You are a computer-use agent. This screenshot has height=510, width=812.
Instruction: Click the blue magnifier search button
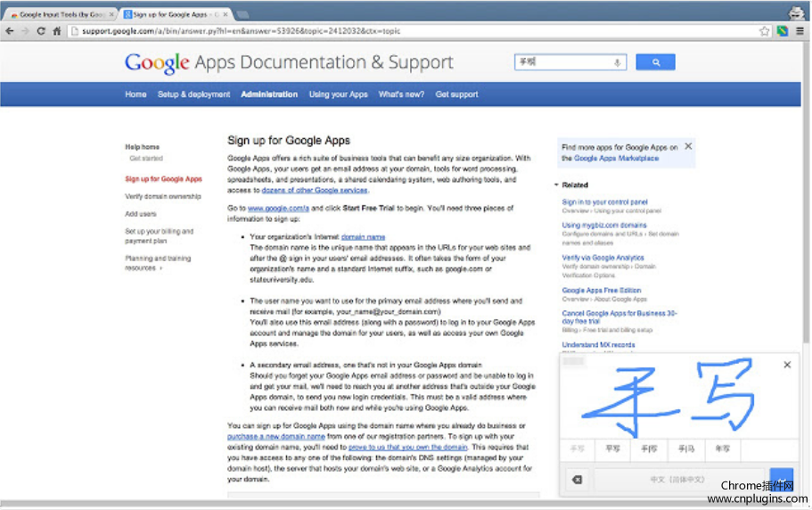[655, 62]
